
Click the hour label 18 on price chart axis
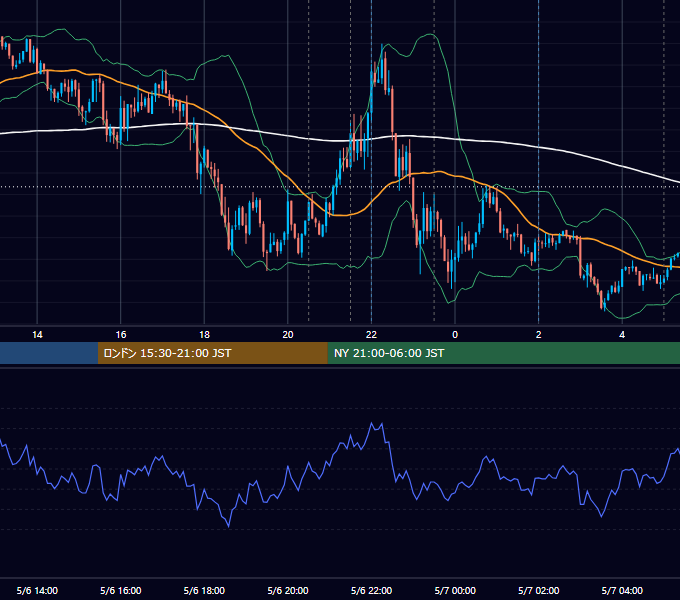(204, 335)
